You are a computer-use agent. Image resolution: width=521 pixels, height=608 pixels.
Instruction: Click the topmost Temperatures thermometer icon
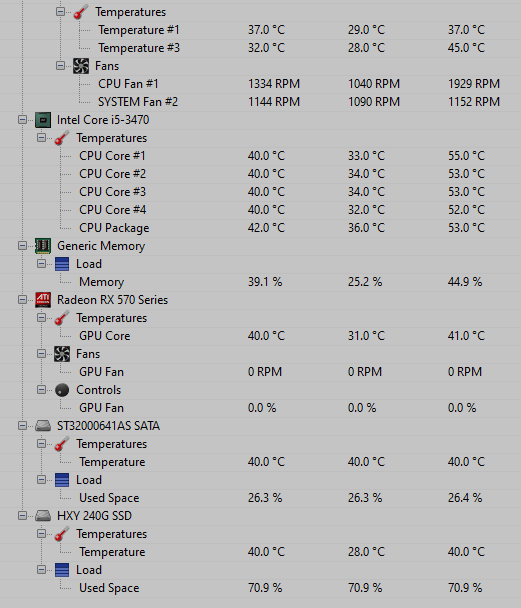81,12
